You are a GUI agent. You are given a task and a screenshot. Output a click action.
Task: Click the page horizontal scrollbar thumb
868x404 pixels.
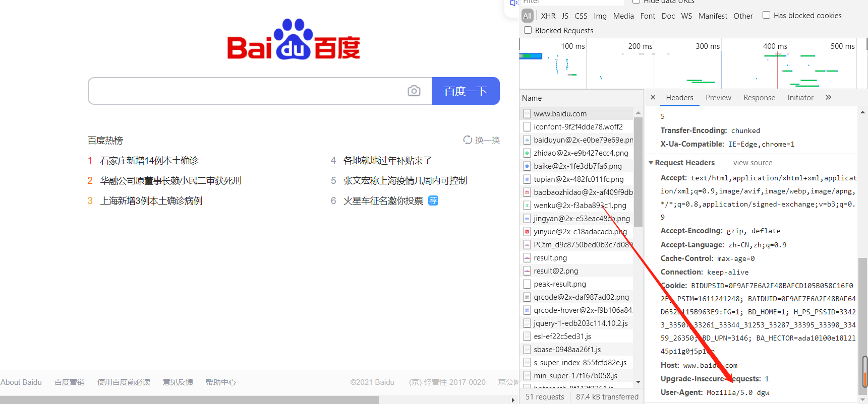[x=190, y=400]
